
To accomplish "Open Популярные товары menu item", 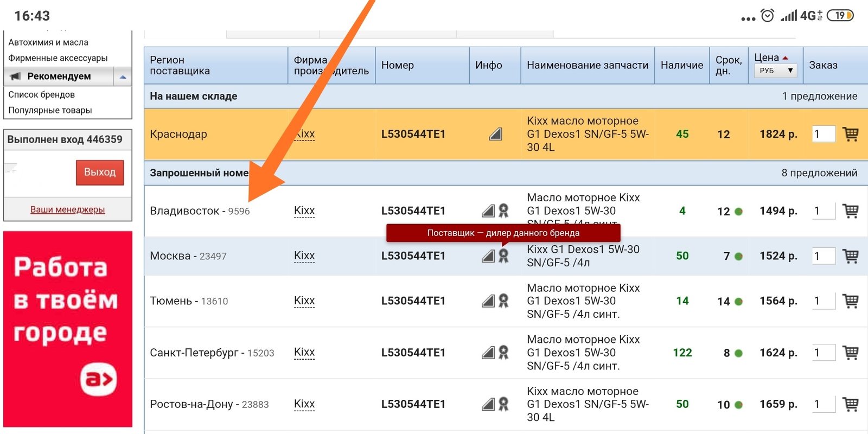I will pyautogui.click(x=50, y=110).
